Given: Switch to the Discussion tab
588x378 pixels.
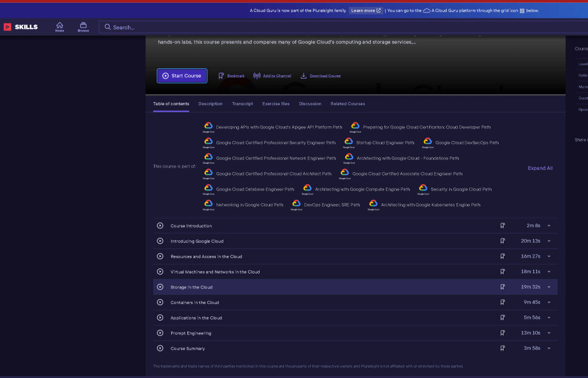Looking at the screenshot, I should pos(310,104).
